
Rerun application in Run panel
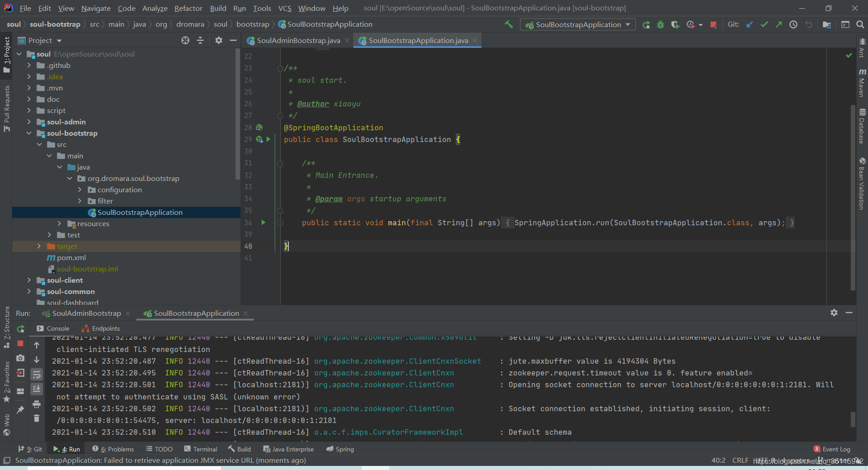(x=20, y=329)
